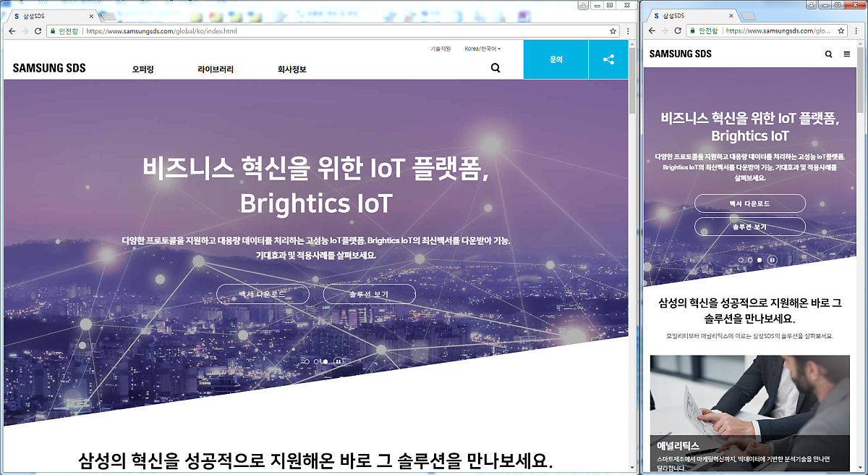Image resolution: width=868 pixels, height=475 pixels.
Task: Select the second carousel dot in the left window
Action: click(x=316, y=361)
